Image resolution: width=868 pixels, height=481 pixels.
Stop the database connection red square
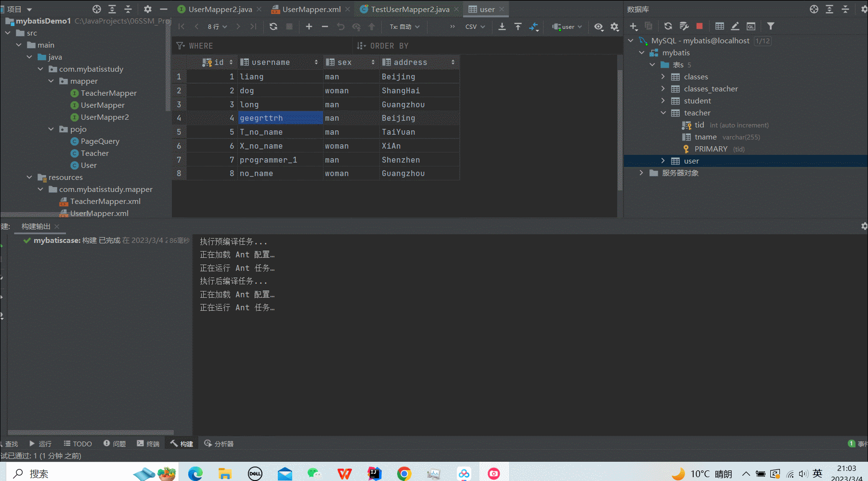[x=700, y=26]
